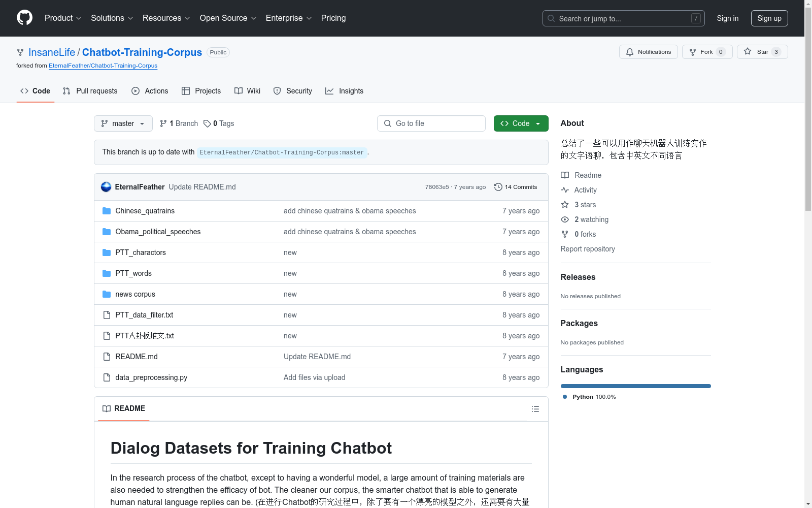812x508 pixels.
Task: Star the Chatbot-Training-Corpus repository
Action: (762, 52)
